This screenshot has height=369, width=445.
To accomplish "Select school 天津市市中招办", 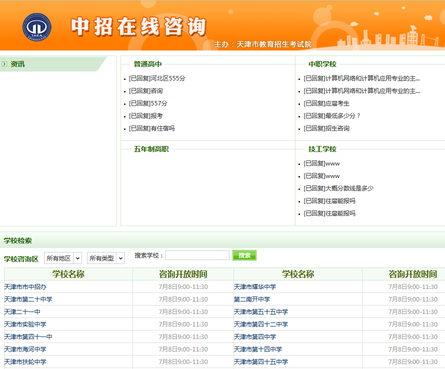I will [x=25, y=287].
